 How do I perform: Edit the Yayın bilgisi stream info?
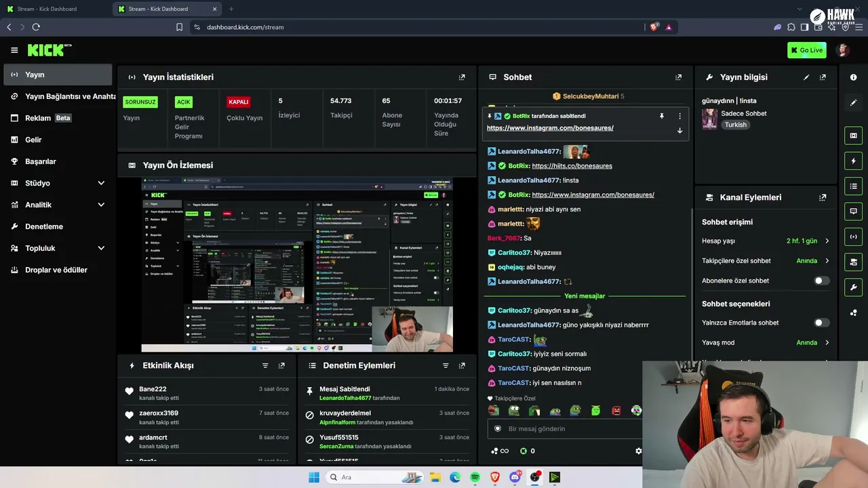[x=806, y=77]
